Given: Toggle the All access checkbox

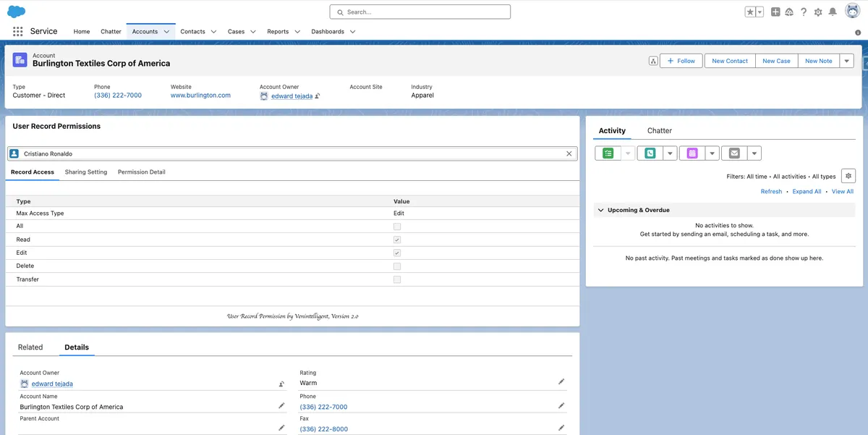Looking at the screenshot, I should [397, 227].
